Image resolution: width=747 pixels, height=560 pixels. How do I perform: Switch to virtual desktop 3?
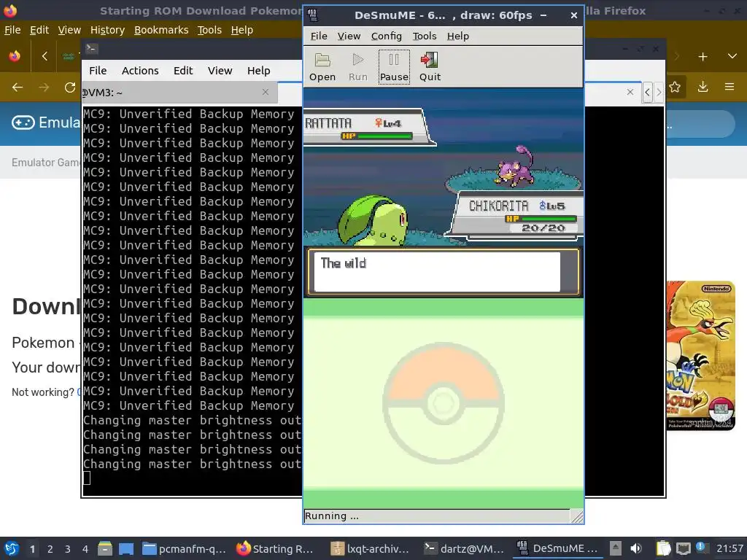click(68, 549)
